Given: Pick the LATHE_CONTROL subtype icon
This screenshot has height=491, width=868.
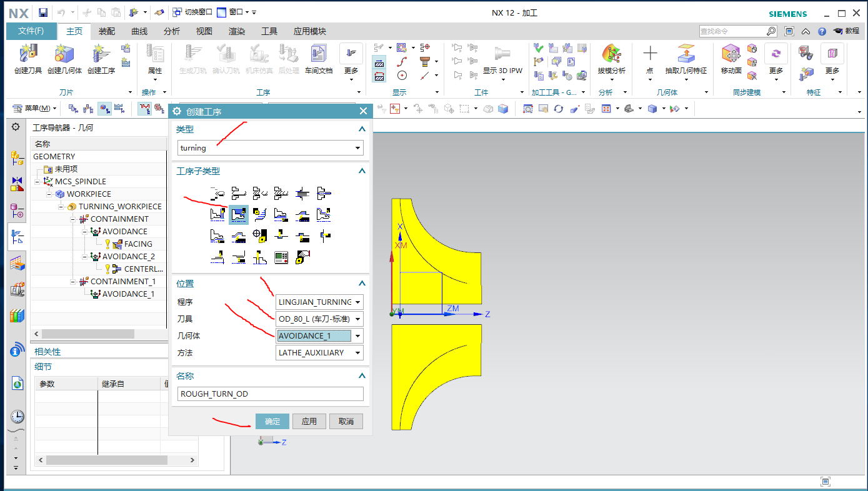Looking at the screenshot, I should (282, 257).
